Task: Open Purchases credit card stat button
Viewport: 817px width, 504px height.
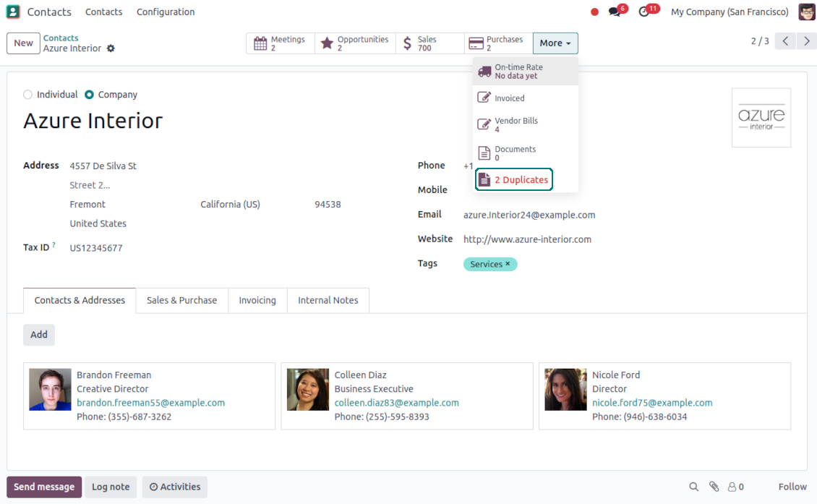Action: [x=498, y=43]
